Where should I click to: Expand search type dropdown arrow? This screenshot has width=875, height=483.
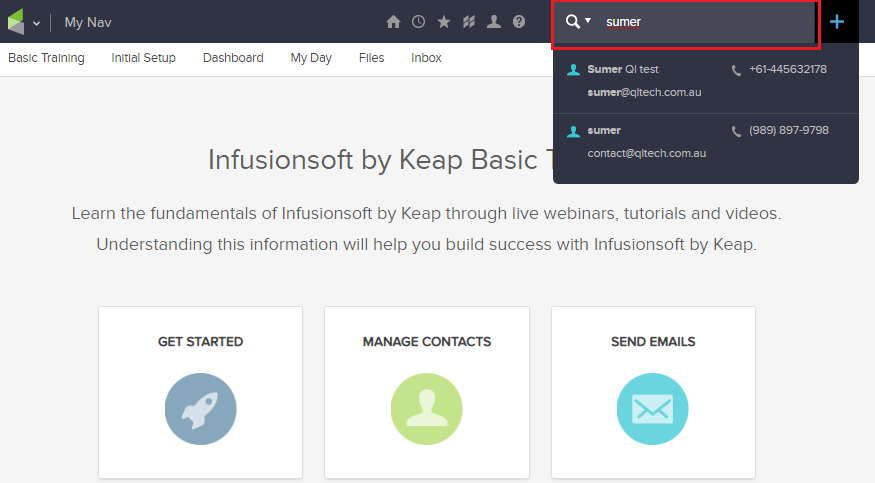[588, 21]
